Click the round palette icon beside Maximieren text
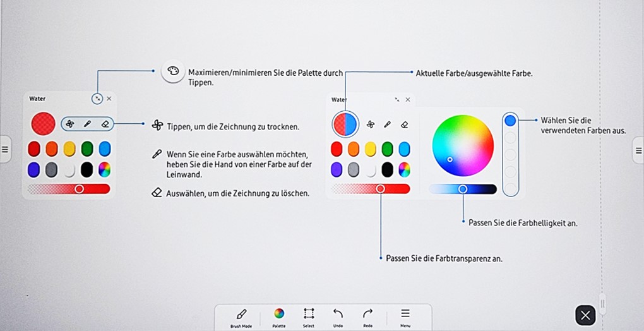Image resolution: width=644 pixels, height=331 pixels. pos(173,72)
